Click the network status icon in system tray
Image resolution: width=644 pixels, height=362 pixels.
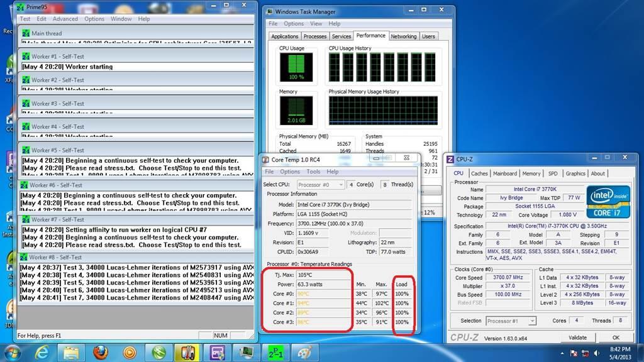point(586,353)
